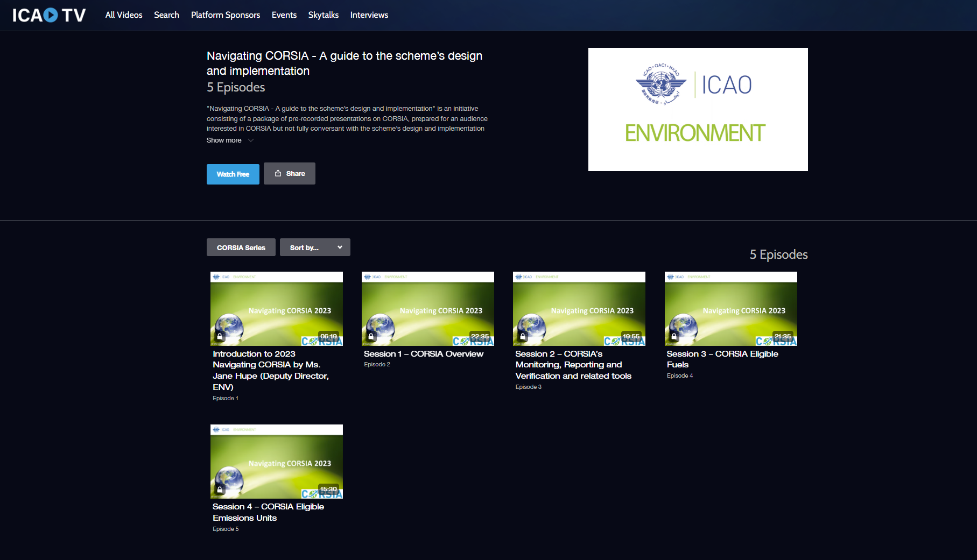Open the Sort by dropdown
Viewport: 977px width, 560px height.
pyautogui.click(x=315, y=247)
